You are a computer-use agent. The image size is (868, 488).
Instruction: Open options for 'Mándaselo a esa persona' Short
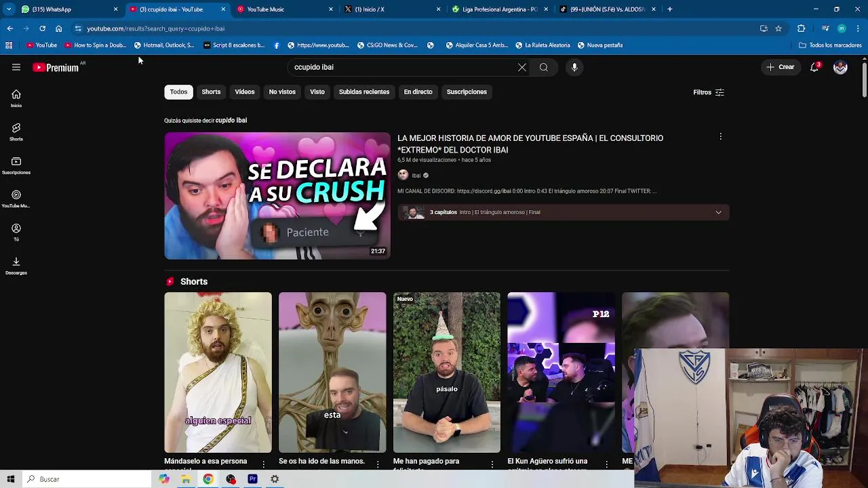pyautogui.click(x=263, y=464)
